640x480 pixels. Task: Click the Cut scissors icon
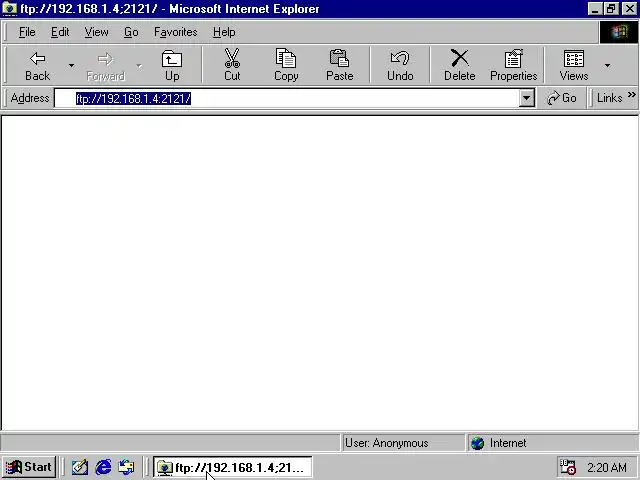click(232, 58)
